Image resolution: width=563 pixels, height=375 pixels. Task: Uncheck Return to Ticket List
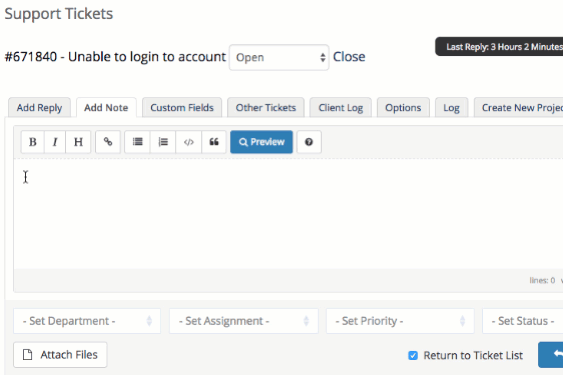tap(413, 356)
